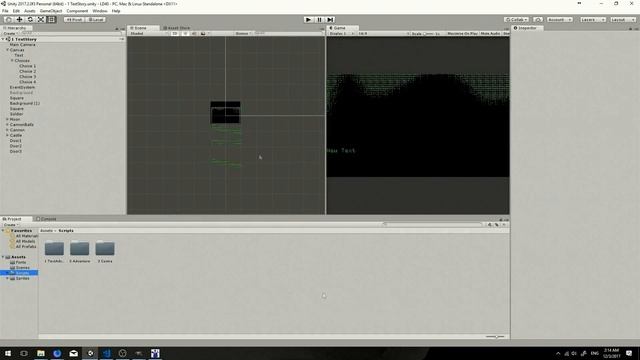The image size is (640, 360).
Task: Open the 2 Adventure folder thumbnail
Action: 80,249
